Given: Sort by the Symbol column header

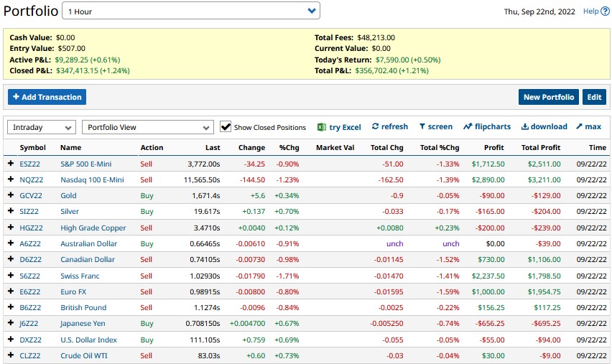Looking at the screenshot, I should tap(33, 147).
